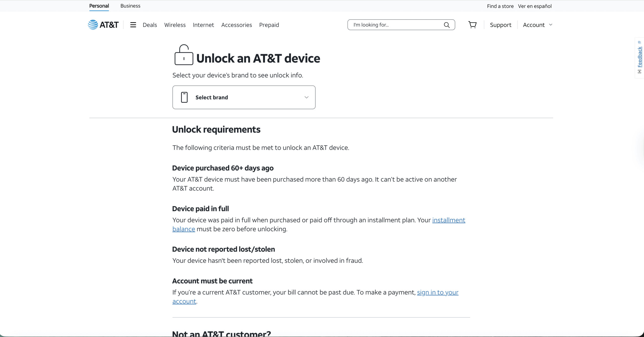This screenshot has height=337, width=644.
Task: Focus the I'm looking for search field
Action: [x=395, y=25]
